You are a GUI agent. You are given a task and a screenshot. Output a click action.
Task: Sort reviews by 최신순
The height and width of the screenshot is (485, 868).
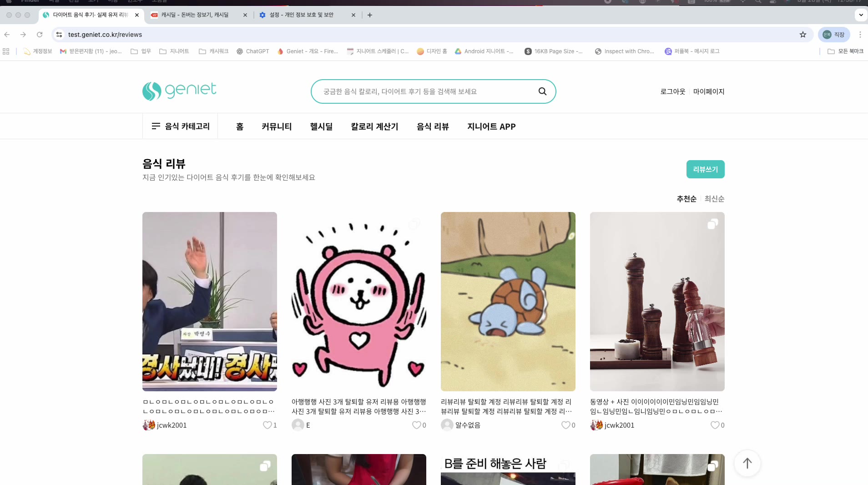(x=714, y=199)
